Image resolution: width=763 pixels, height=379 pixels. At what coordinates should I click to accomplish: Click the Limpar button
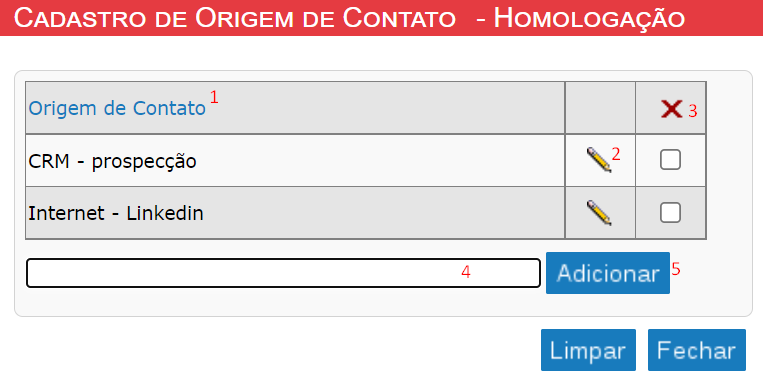[588, 350]
